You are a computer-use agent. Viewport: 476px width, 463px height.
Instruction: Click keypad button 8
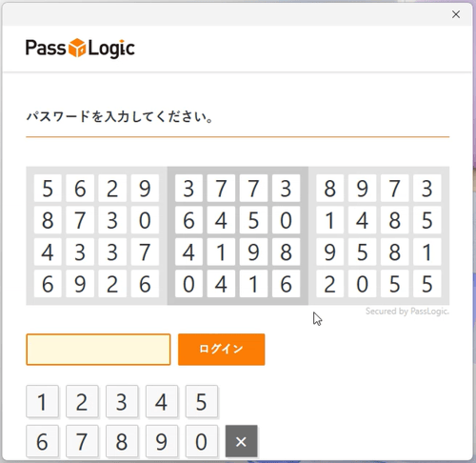pyautogui.click(x=122, y=441)
